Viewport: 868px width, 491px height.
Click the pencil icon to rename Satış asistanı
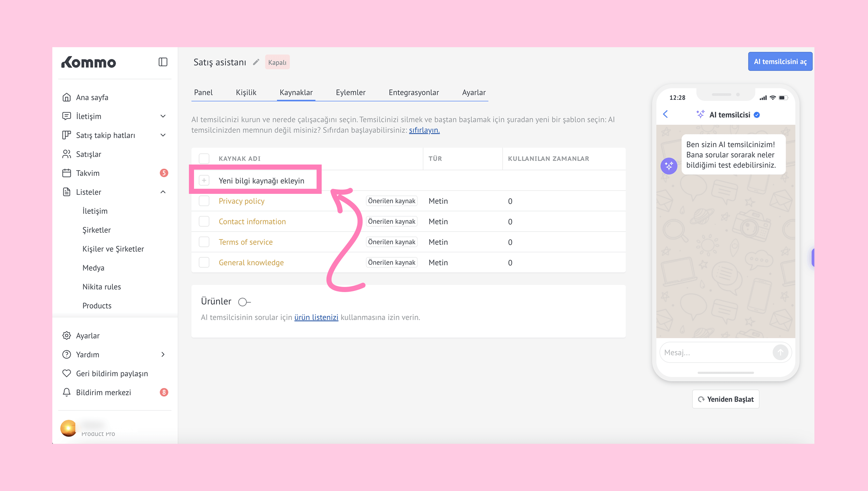pyautogui.click(x=256, y=62)
